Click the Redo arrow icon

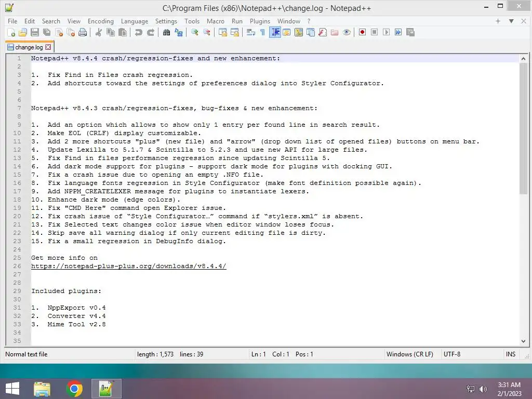(x=150, y=32)
